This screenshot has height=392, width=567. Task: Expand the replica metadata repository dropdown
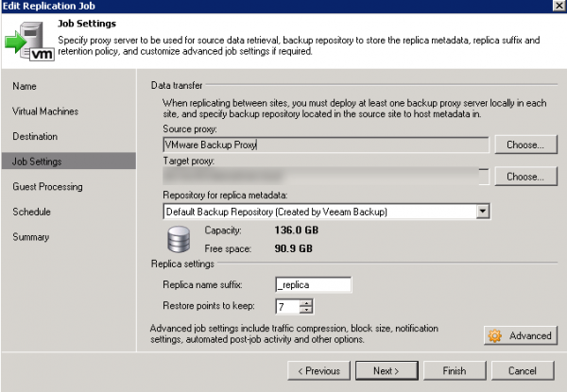483,210
